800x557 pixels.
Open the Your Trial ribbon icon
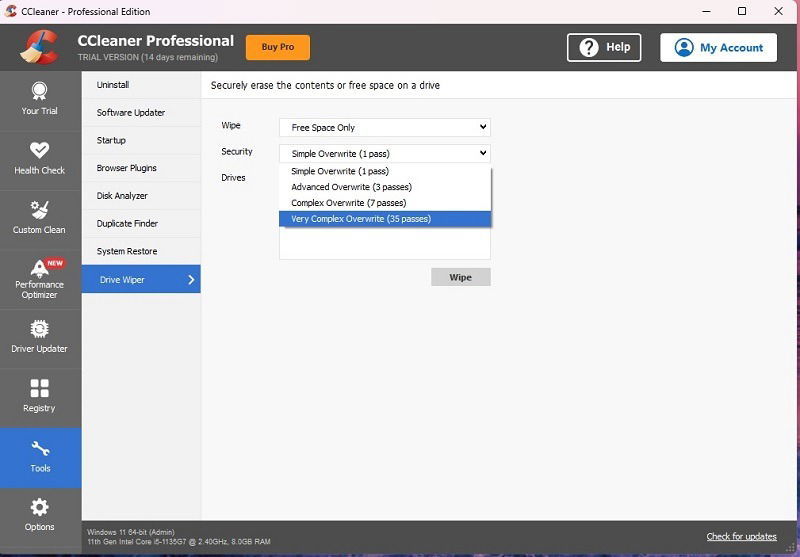point(39,91)
